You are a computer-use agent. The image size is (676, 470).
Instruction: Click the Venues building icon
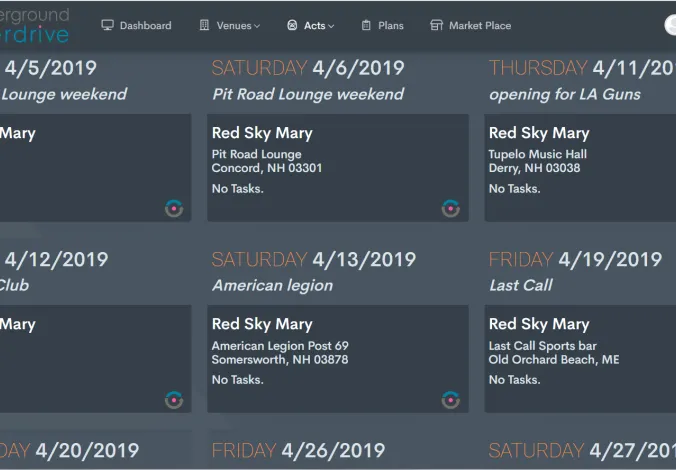pos(204,25)
